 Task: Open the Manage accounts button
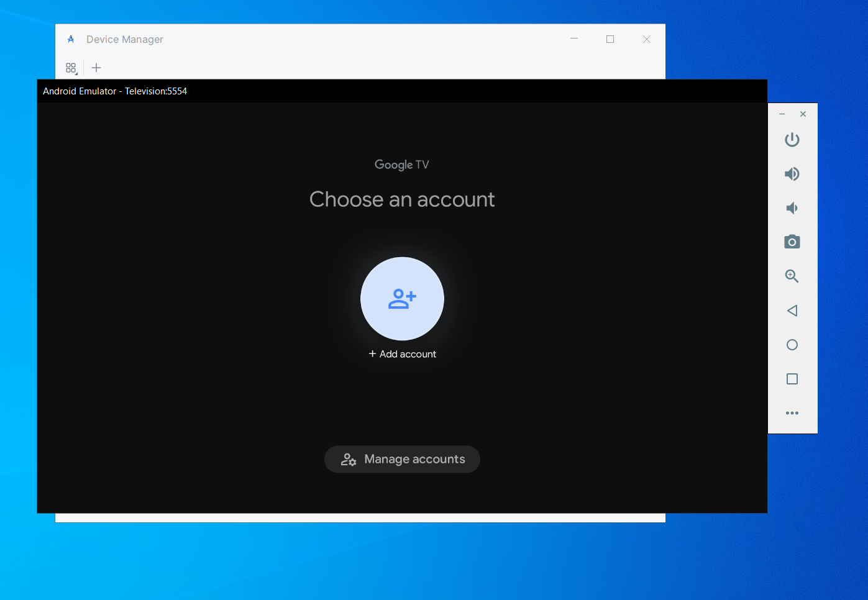[402, 459]
